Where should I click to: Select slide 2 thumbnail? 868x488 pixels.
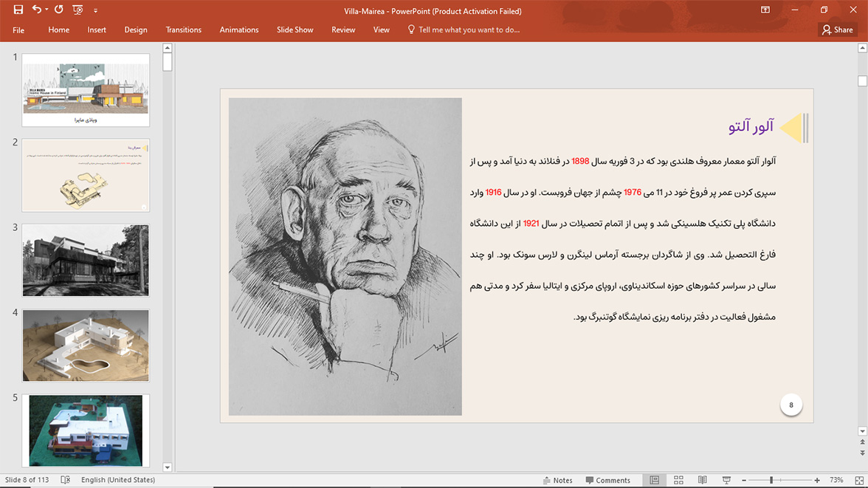coord(86,175)
